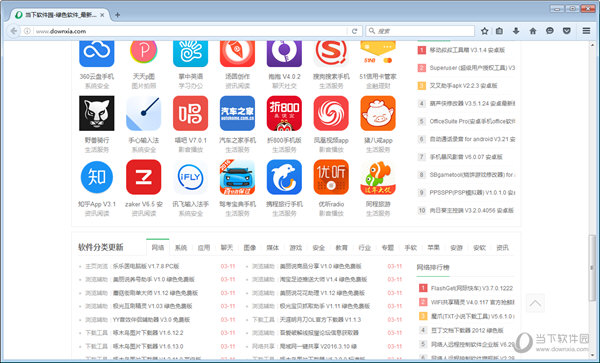Switch to the 游戏 category tab
This screenshot has height=363, width=600.
click(x=295, y=248)
